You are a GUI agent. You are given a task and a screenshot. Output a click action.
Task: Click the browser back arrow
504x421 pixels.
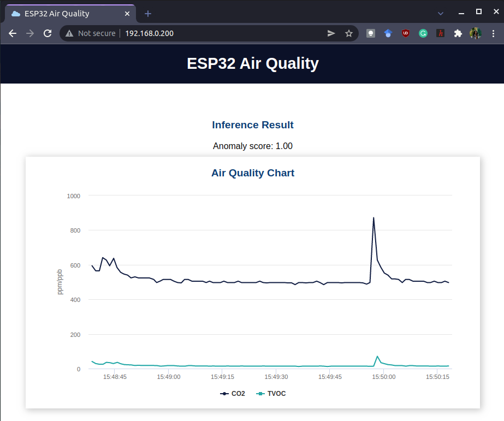13,33
